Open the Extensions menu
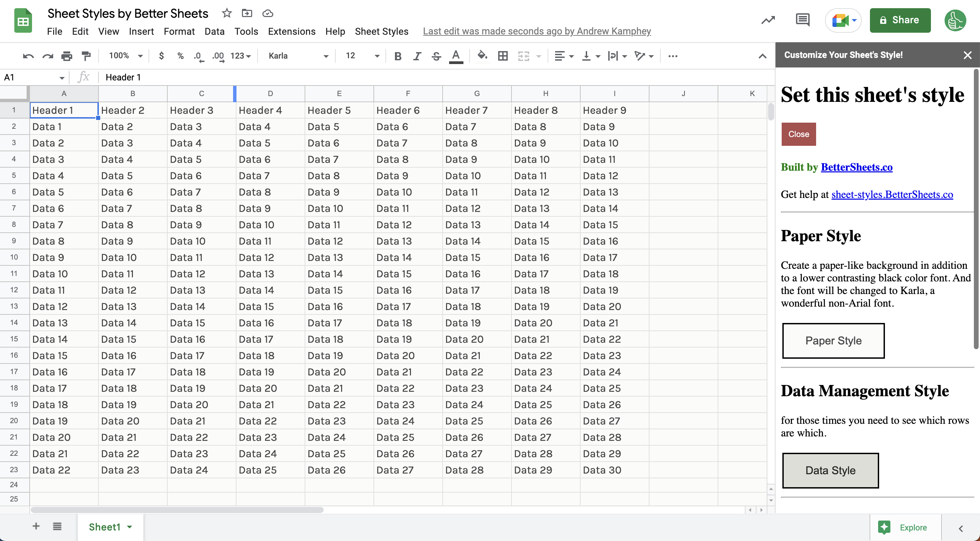Screen dimensions: 980x541 pos(291,31)
